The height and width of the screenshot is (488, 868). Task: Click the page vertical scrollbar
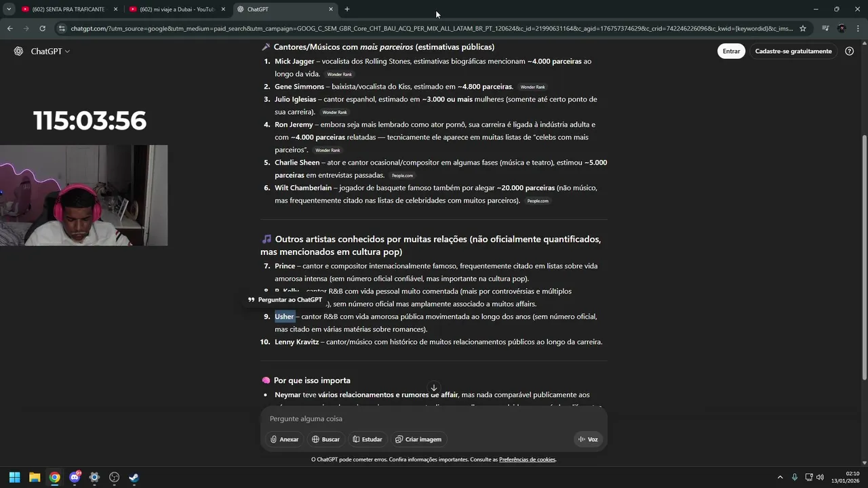click(864, 258)
